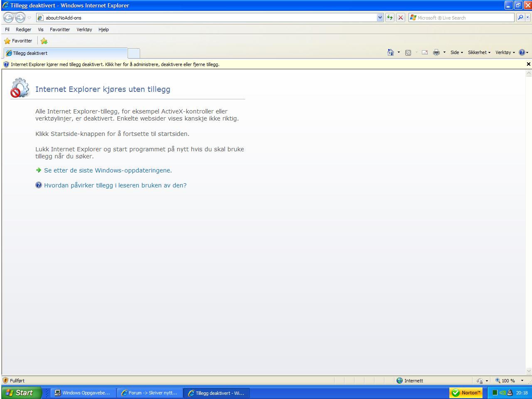532x399 pixels.
Task: Click the 100 % zoom level button
Action: tap(505, 380)
